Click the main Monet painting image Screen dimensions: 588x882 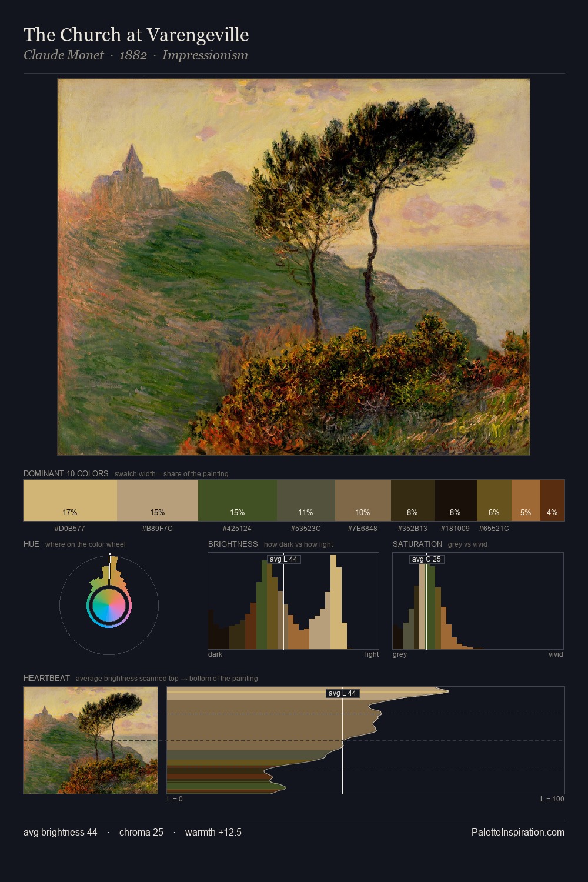(293, 267)
